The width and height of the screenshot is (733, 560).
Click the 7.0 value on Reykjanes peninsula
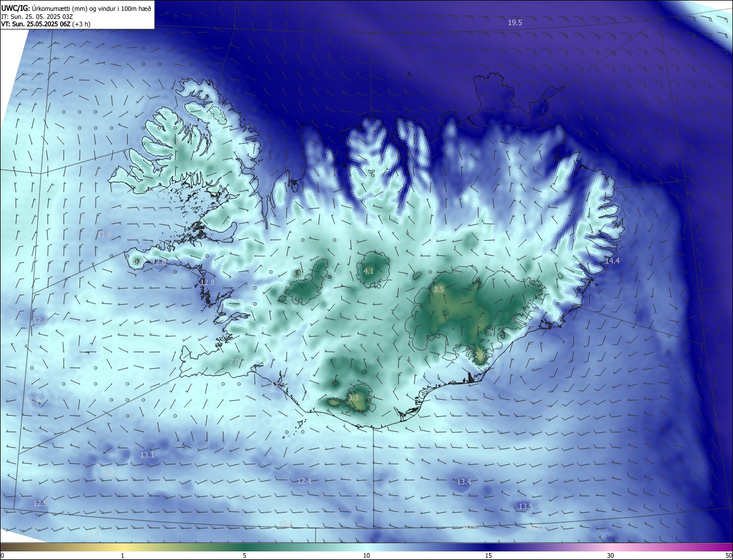pyautogui.click(x=234, y=362)
